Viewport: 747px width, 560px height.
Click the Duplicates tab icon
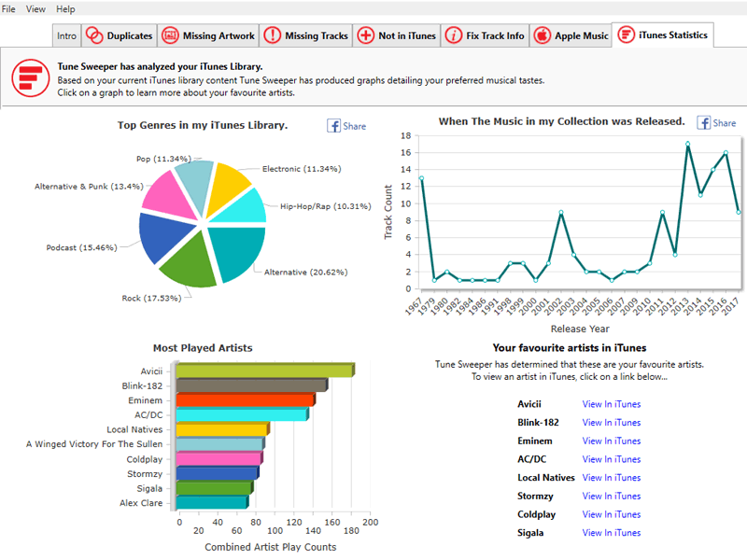[94, 35]
